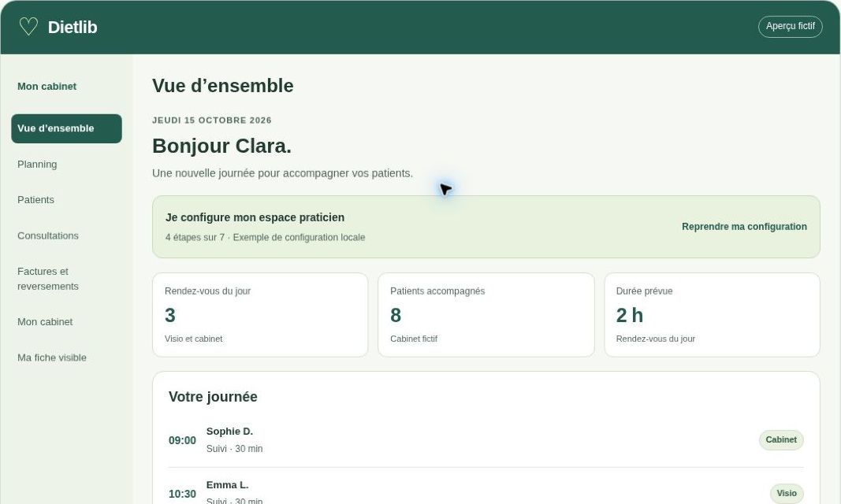Click the 2 h duration value
841x504 pixels.
click(630, 316)
